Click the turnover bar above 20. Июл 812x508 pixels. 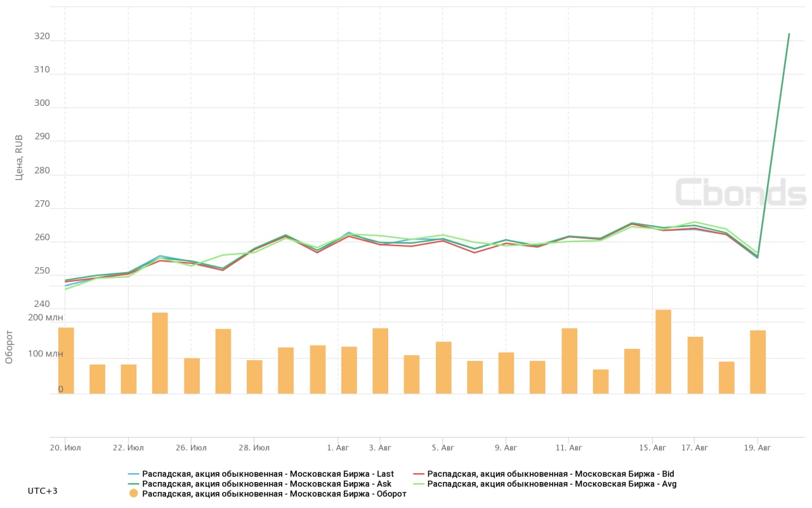(x=66, y=360)
